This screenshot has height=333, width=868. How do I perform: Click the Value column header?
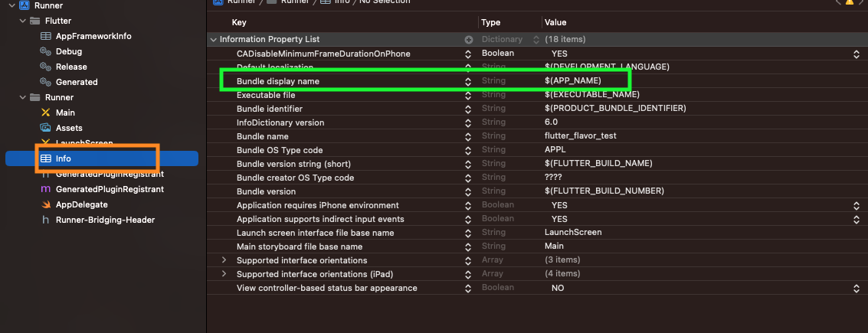[x=555, y=23]
